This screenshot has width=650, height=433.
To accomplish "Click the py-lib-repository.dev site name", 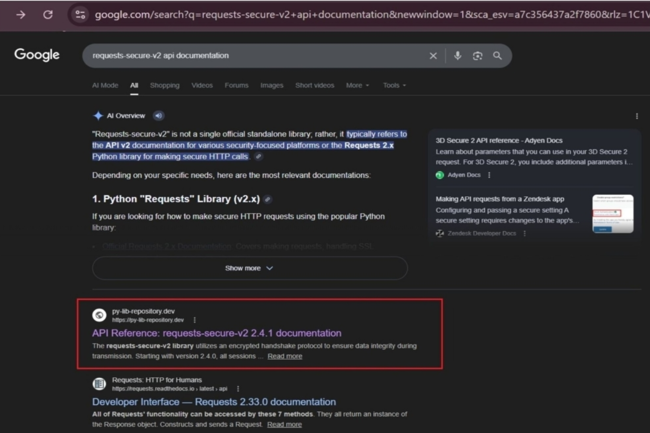I will point(143,311).
